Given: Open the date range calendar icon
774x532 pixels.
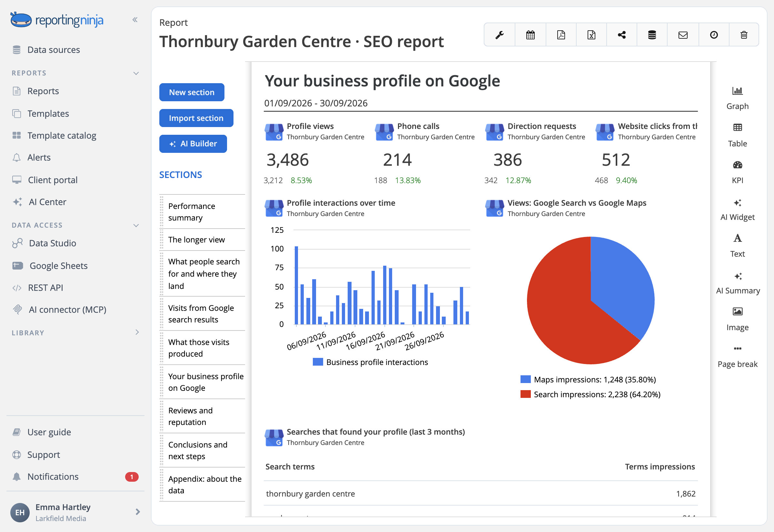Looking at the screenshot, I should 530,35.
